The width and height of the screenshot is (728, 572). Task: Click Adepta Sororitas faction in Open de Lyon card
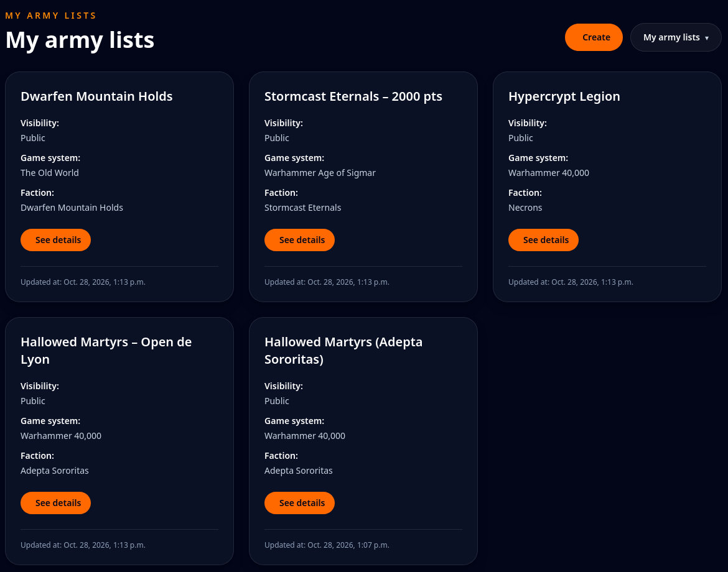55,471
